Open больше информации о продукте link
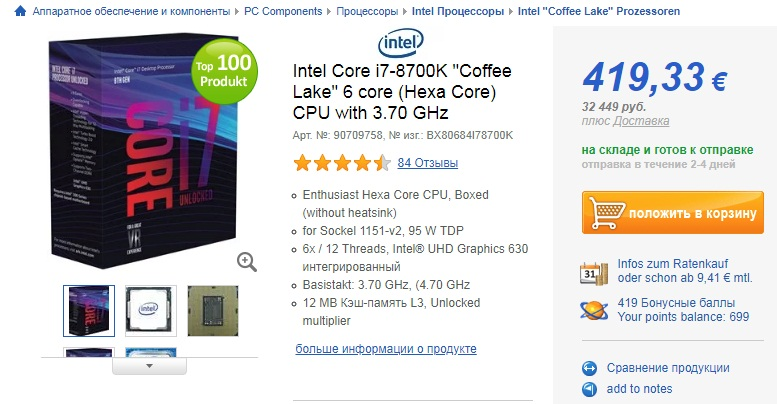The image size is (777, 404). (386, 348)
